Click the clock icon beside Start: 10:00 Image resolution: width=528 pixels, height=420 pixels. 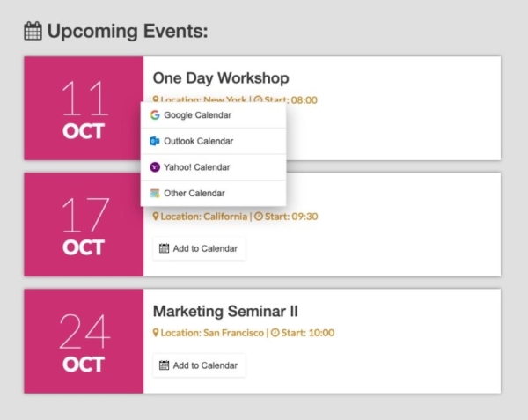(275, 333)
